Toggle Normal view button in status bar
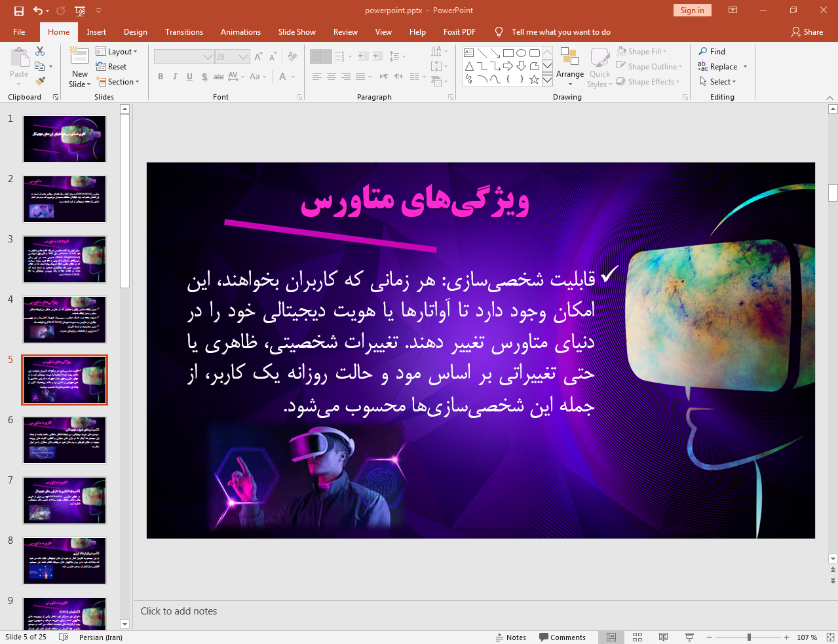This screenshot has width=838, height=644. 611,637
